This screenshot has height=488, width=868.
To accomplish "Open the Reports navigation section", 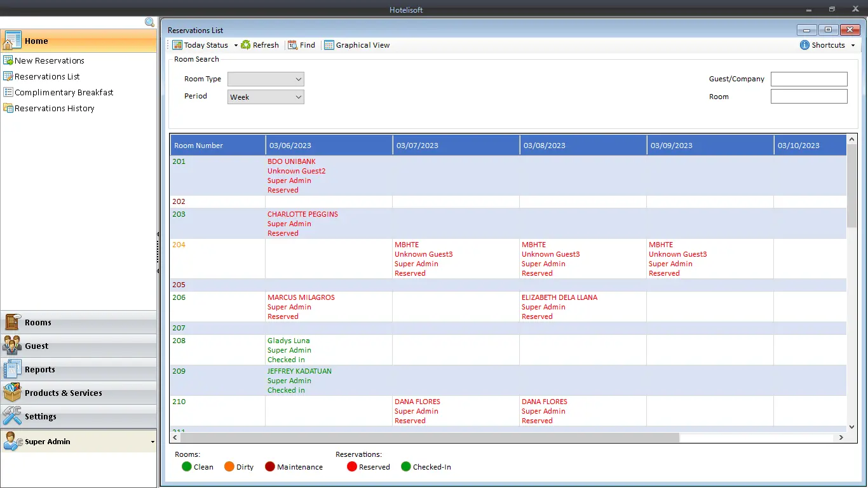I will coord(78,369).
